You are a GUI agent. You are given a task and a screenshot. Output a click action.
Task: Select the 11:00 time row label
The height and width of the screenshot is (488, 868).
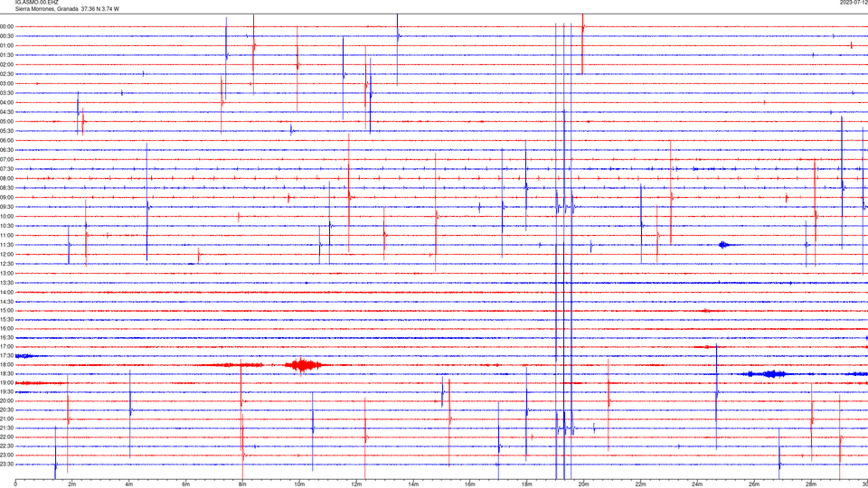[6, 235]
